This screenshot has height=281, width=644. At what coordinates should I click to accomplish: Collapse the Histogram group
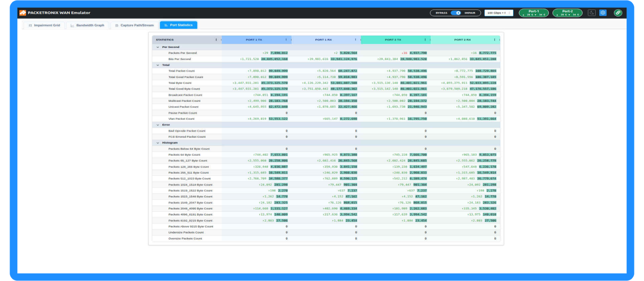158,143
